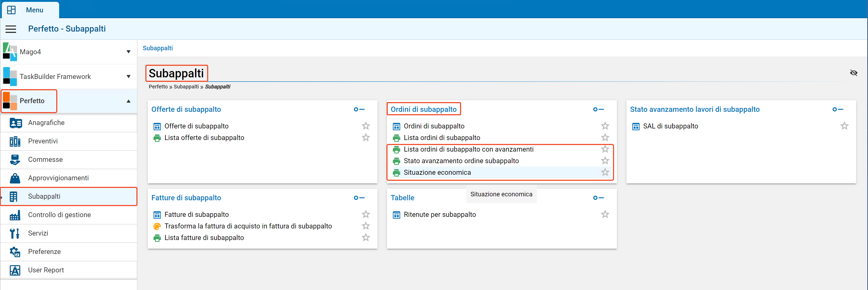Open Lista offerte di subappalto report
The width and height of the screenshot is (868, 290).
[x=204, y=138]
